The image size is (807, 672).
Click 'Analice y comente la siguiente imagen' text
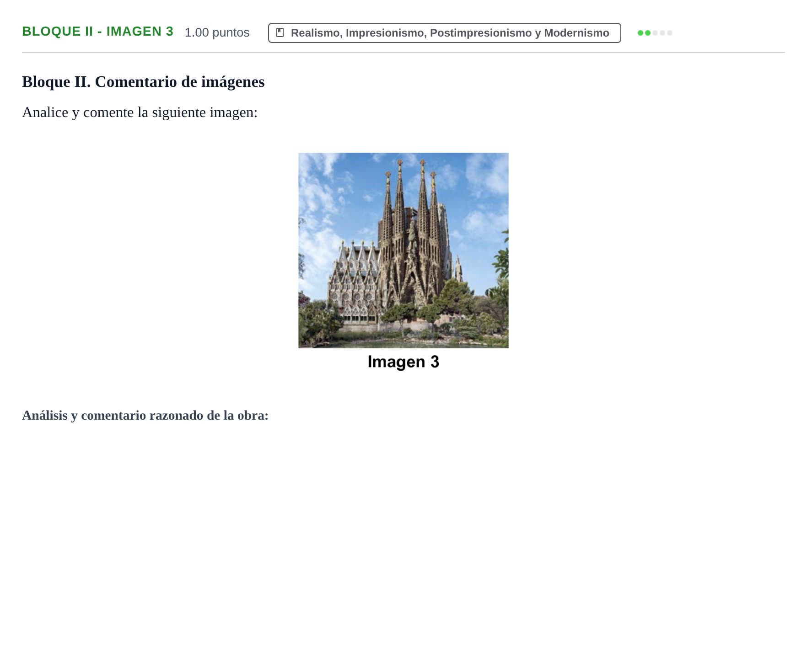pyautogui.click(x=140, y=112)
